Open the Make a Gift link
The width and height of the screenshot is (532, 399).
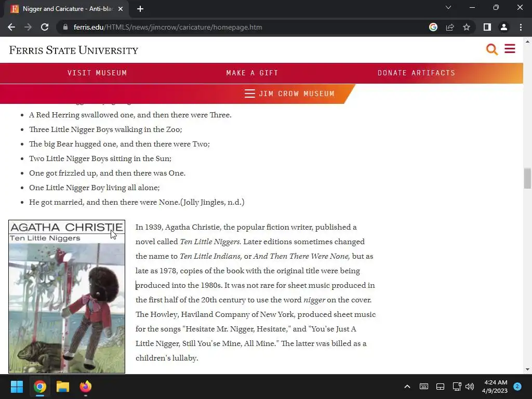(252, 73)
